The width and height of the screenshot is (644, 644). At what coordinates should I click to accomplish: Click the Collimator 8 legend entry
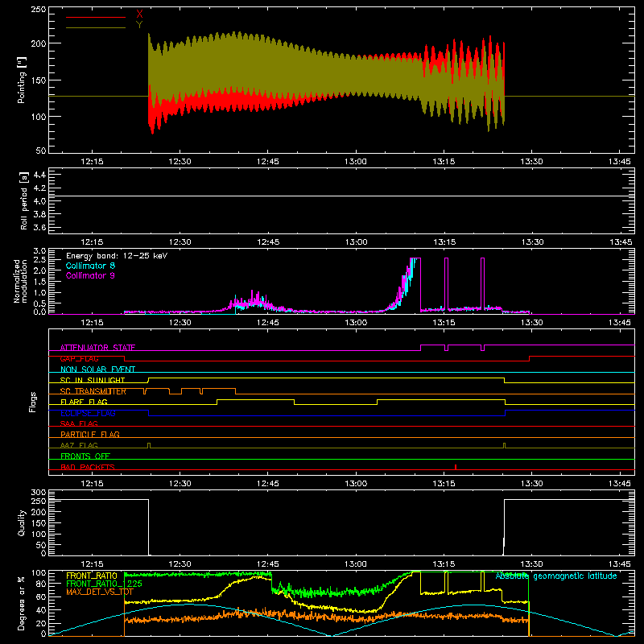click(90, 266)
